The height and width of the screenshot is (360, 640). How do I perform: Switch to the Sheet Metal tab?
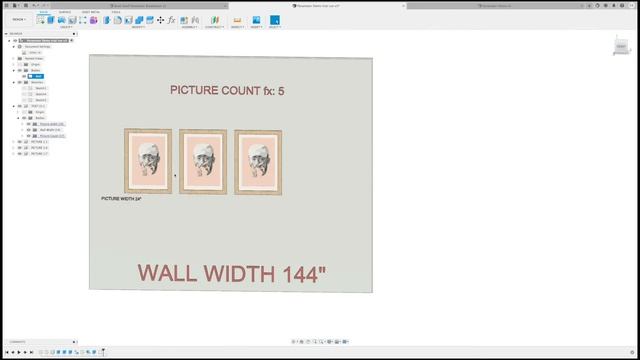coord(91,12)
